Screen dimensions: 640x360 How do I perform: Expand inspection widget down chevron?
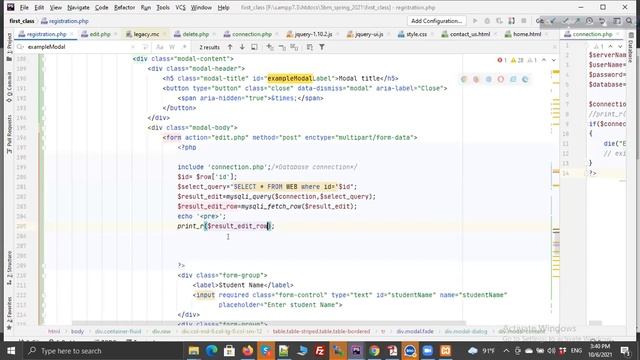coord(554,60)
